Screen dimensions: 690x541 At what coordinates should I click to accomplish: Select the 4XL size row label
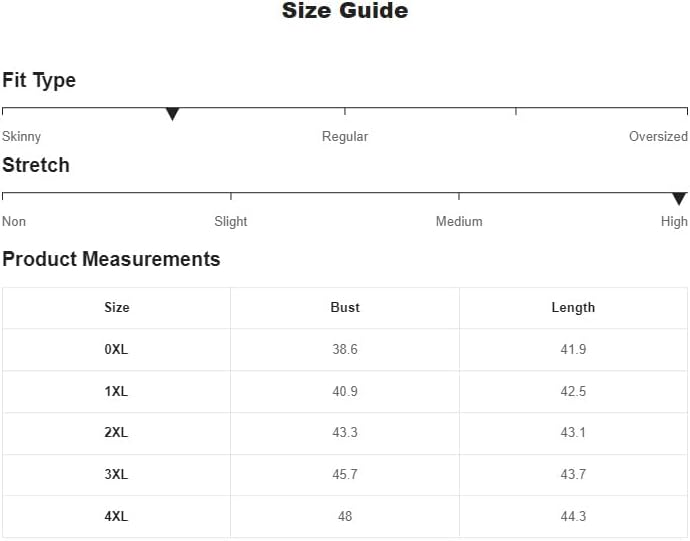coord(117,517)
